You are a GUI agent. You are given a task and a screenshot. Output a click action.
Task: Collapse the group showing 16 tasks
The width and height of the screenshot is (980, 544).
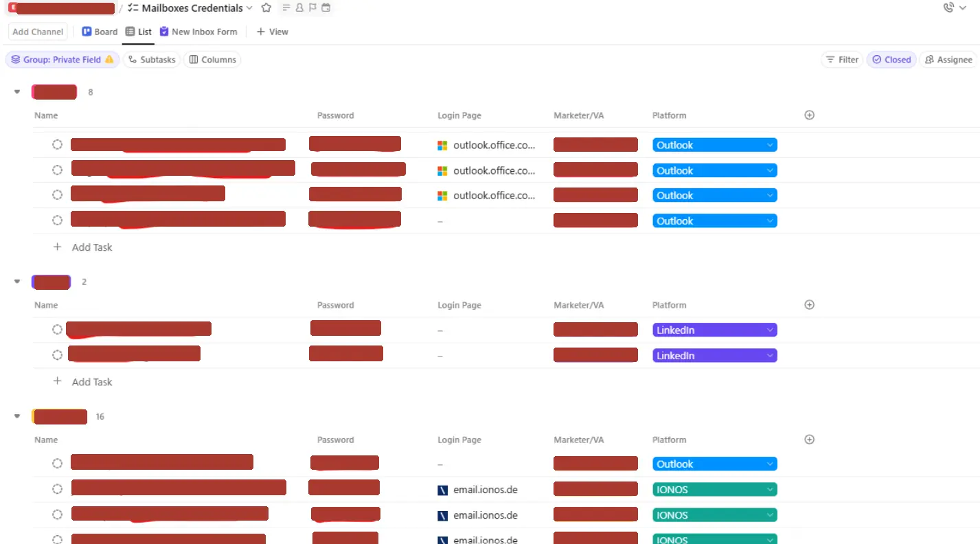point(17,416)
